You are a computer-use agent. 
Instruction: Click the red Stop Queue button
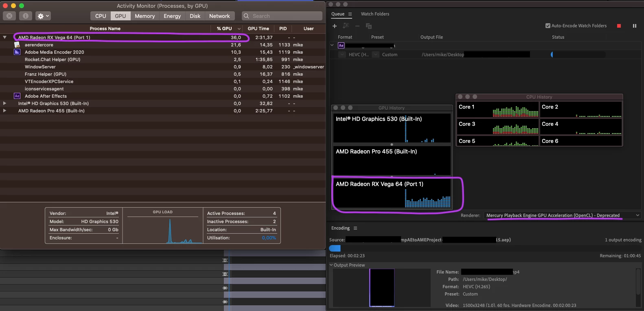(619, 26)
